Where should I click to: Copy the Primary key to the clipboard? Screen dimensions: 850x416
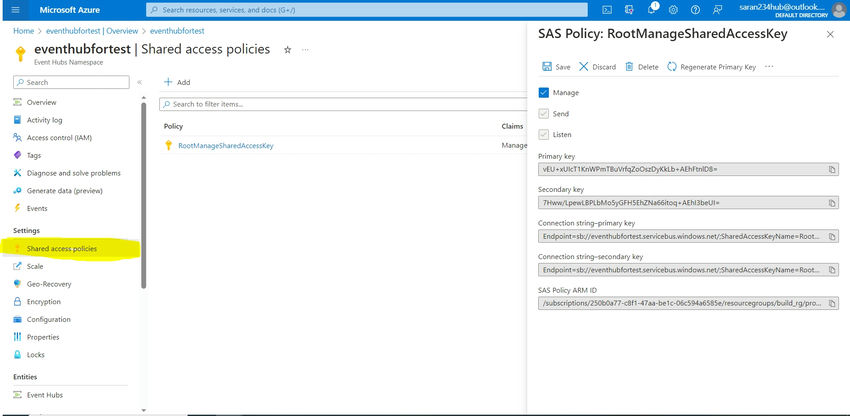[x=832, y=169]
